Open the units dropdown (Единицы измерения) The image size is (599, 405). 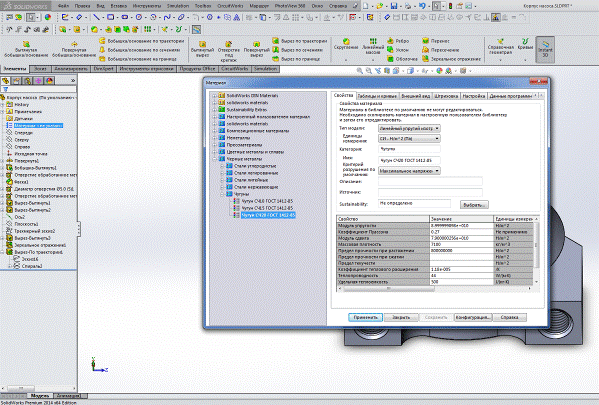click(409, 139)
